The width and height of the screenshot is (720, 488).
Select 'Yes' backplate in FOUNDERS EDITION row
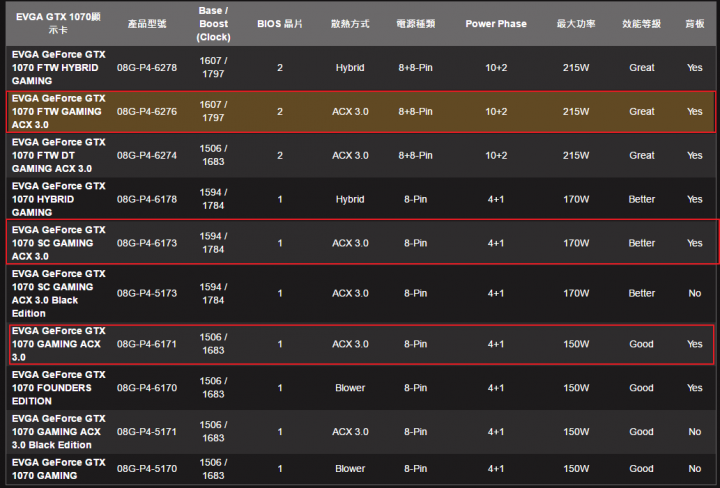click(x=695, y=388)
